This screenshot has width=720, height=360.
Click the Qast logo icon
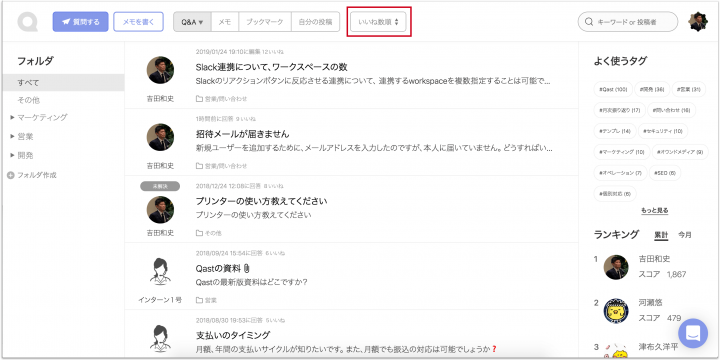click(x=27, y=22)
